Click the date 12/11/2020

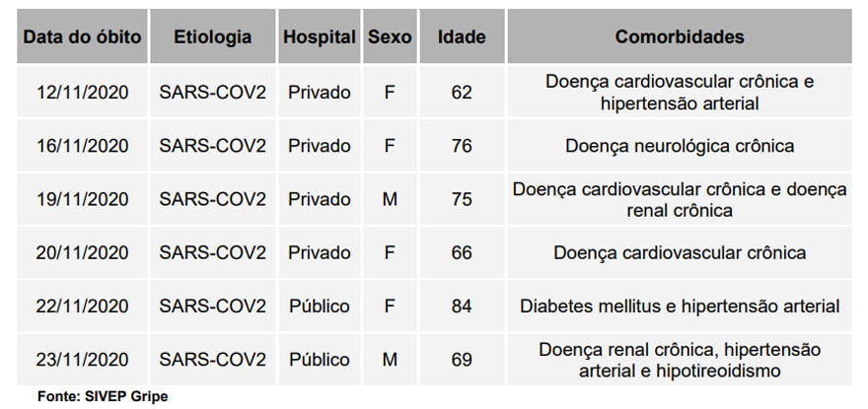[x=83, y=93]
